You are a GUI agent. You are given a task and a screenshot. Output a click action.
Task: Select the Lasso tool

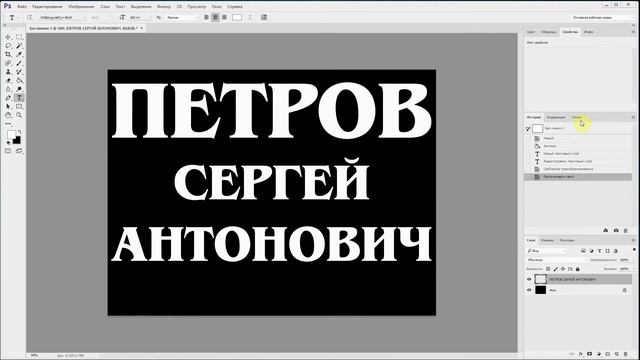tap(8, 46)
